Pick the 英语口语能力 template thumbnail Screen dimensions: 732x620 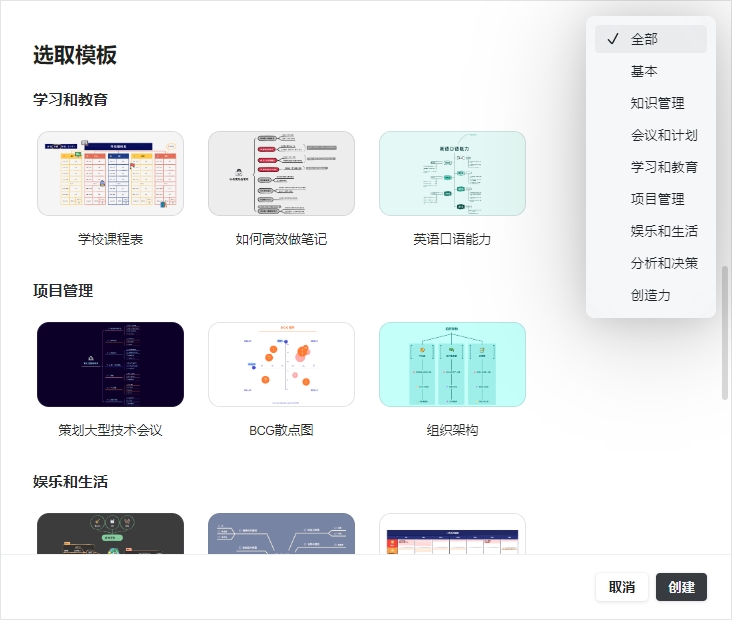452,173
